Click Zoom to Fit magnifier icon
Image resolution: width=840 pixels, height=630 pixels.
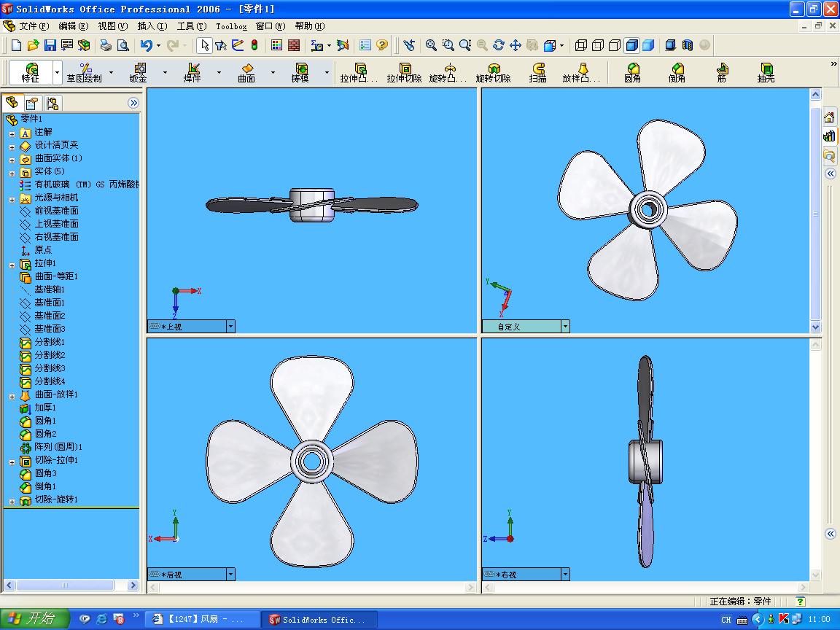pyautogui.click(x=431, y=45)
